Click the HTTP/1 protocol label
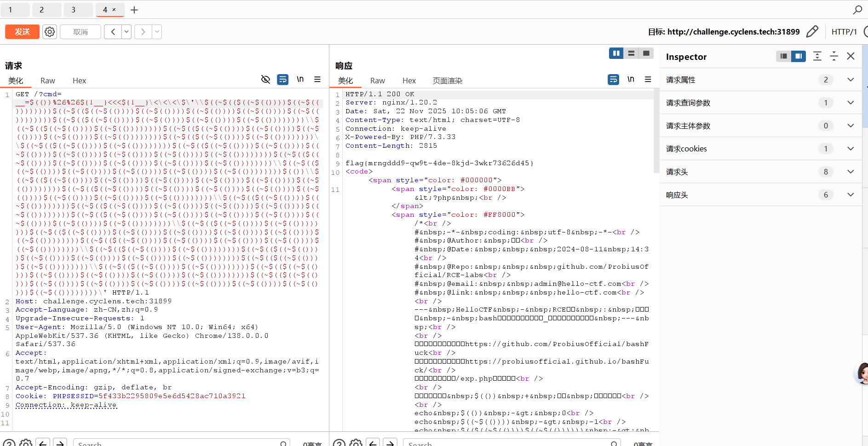The image size is (868, 446). coord(844,32)
